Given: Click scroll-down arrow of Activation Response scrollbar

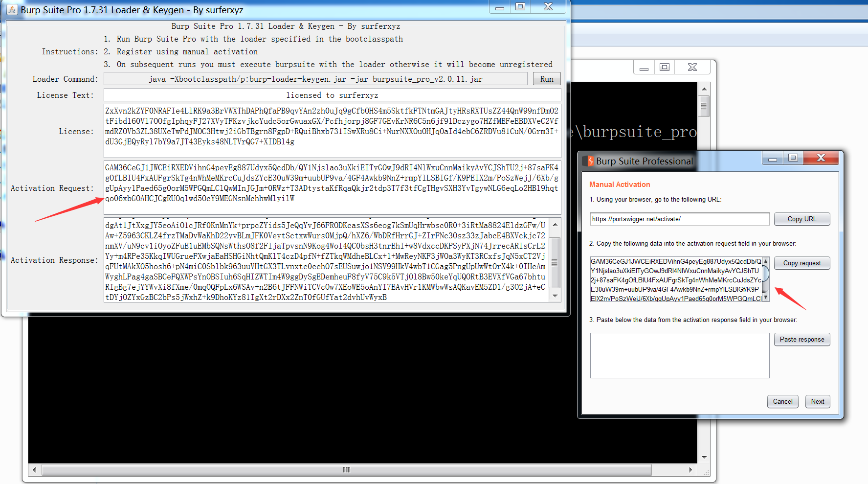Looking at the screenshot, I should point(555,296).
